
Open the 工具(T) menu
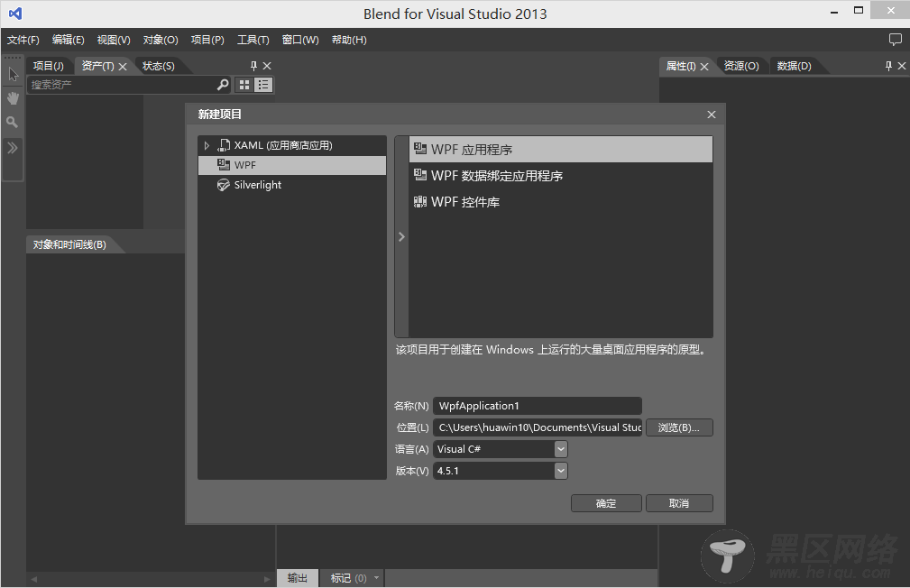[253, 40]
